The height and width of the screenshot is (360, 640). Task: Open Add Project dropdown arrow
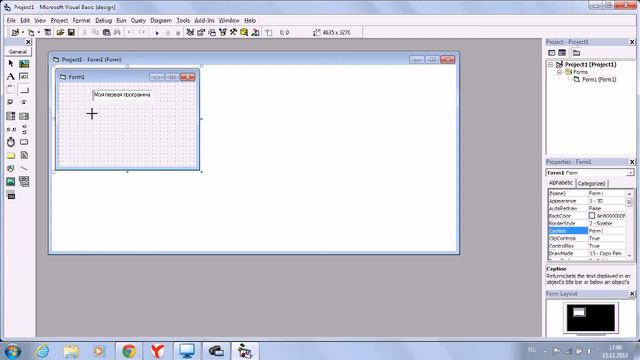coord(22,32)
